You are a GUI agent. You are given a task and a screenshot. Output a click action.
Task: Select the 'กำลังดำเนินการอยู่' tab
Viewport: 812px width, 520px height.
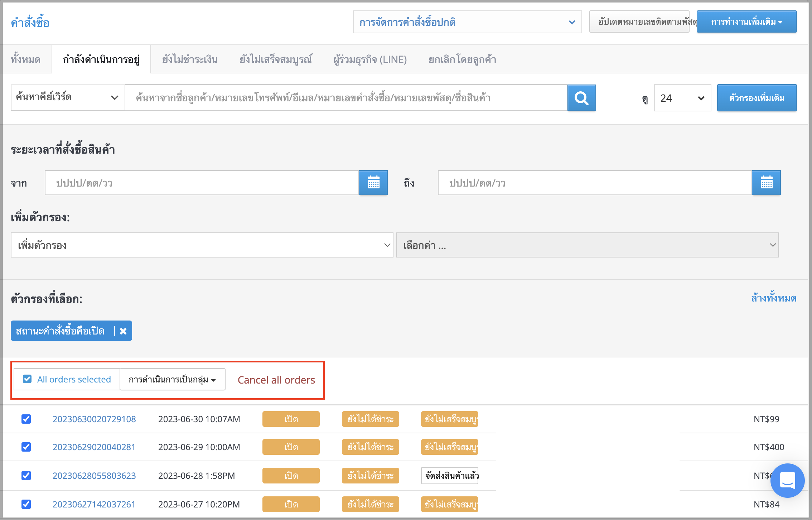[x=101, y=59]
